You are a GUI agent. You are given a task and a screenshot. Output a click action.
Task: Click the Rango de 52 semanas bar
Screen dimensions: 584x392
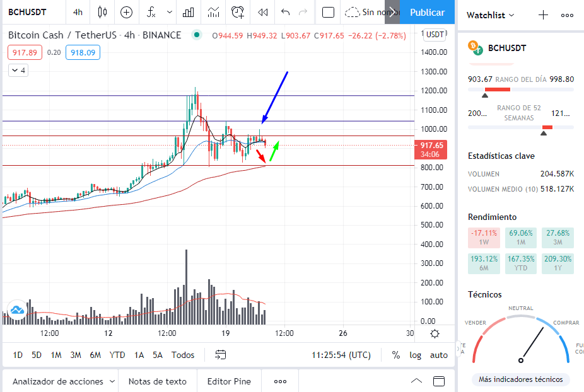click(x=521, y=127)
